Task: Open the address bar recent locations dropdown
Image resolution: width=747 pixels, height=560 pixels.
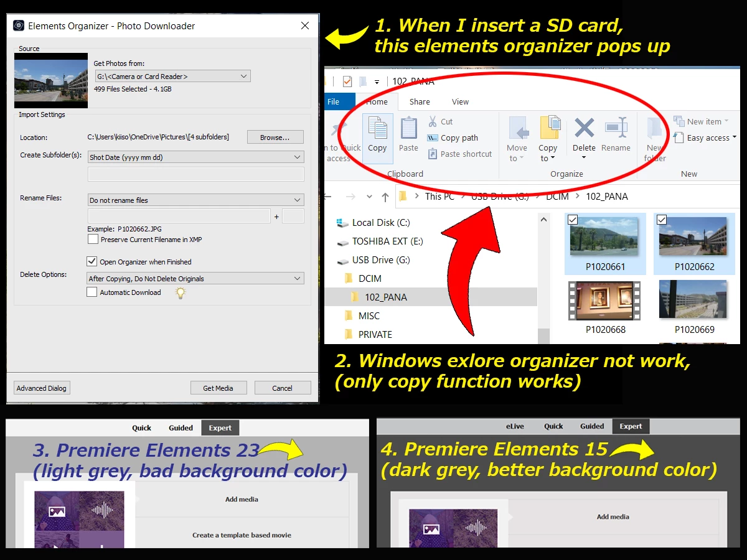Action: [x=369, y=197]
